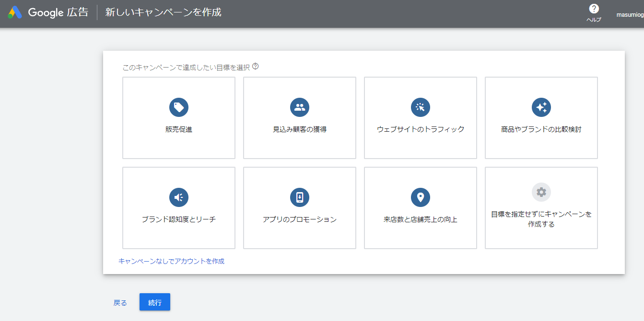
Task: Continue with the 続行 button
Action: pyautogui.click(x=155, y=302)
